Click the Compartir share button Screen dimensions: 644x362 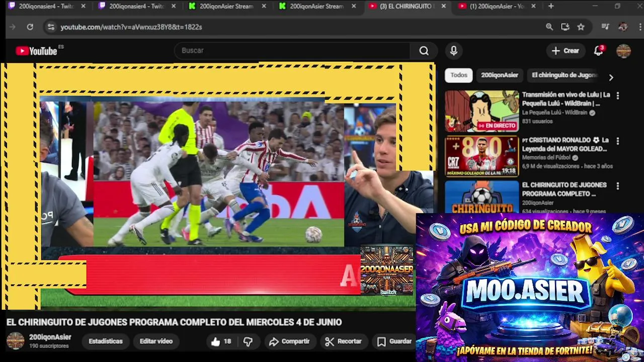point(289,341)
